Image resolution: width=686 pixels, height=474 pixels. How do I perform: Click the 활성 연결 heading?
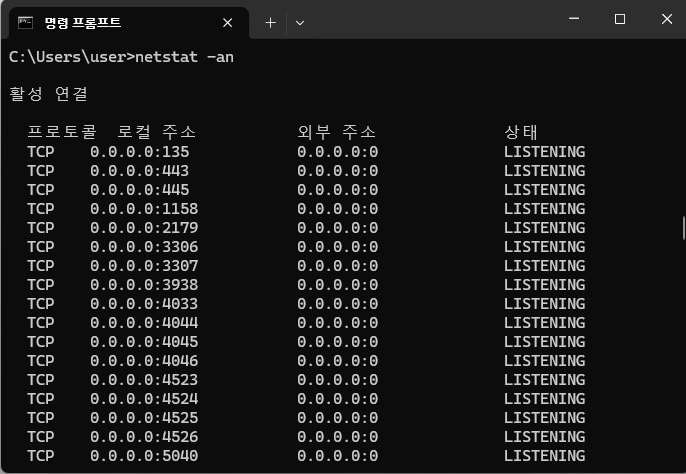click(48, 94)
